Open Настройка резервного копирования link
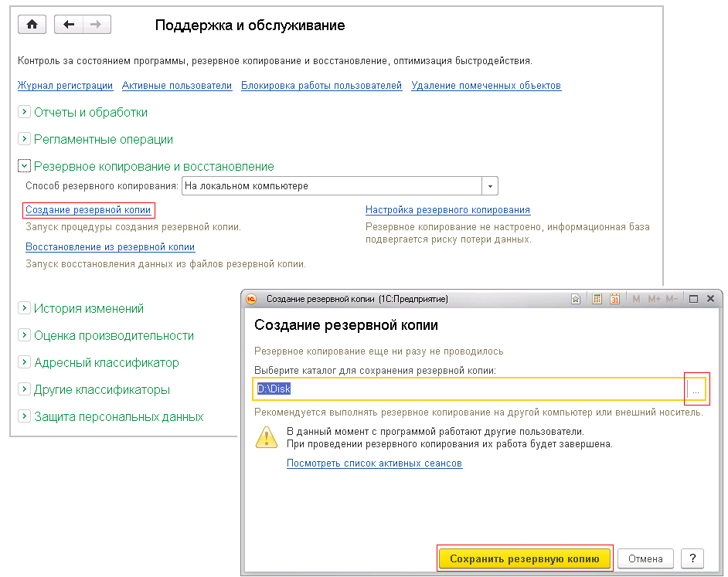Image resolution: width=728 pixels, height=577 pixels. tap(447, 210)
